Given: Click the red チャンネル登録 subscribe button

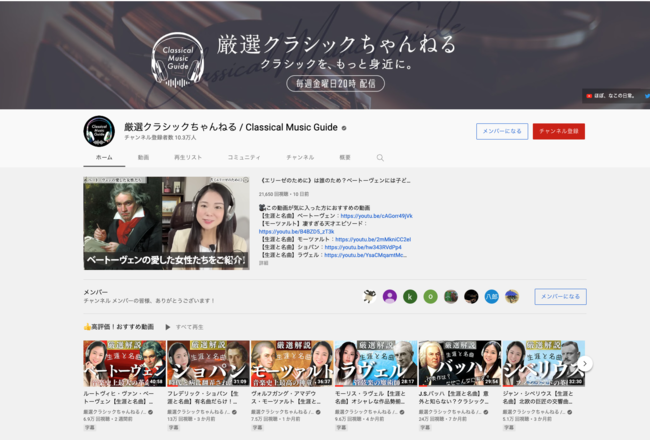Looking at the screenshot, I should click(559, 131).
